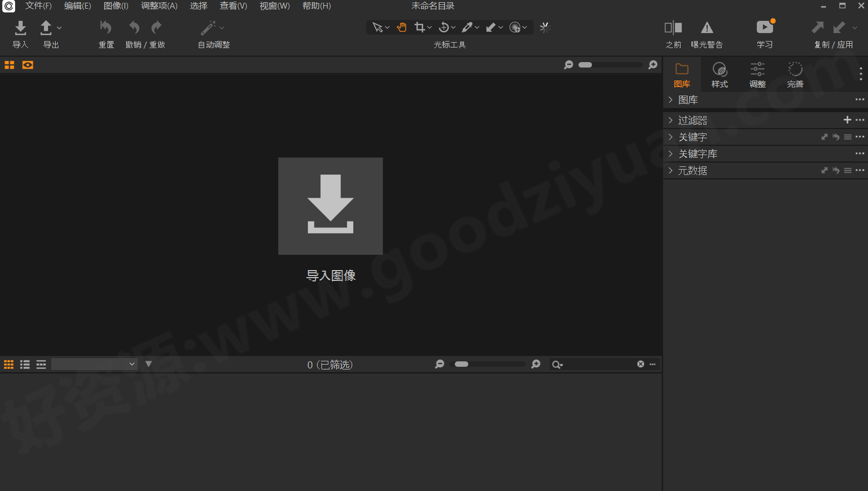Open the 导出 export dropdown arrow
The width and height of the screenshot is (868, 491).
coord(59,27)
